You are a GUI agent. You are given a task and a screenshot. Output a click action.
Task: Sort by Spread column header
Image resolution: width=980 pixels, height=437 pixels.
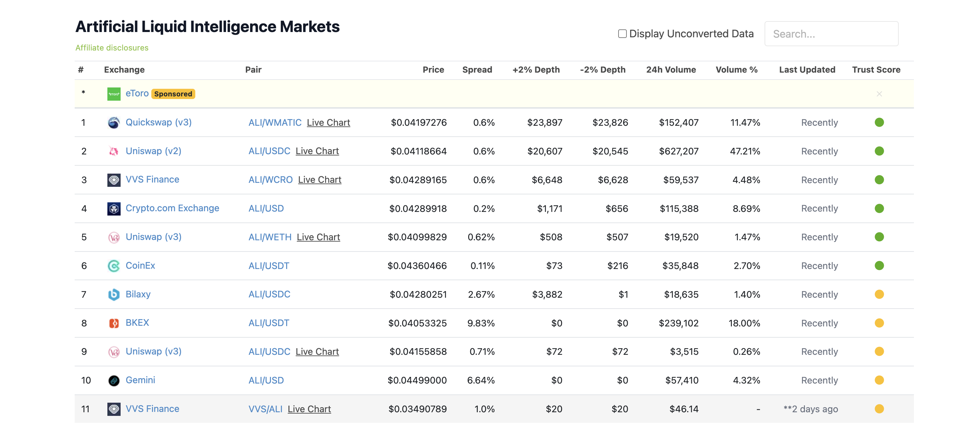(x=477, y=70)
